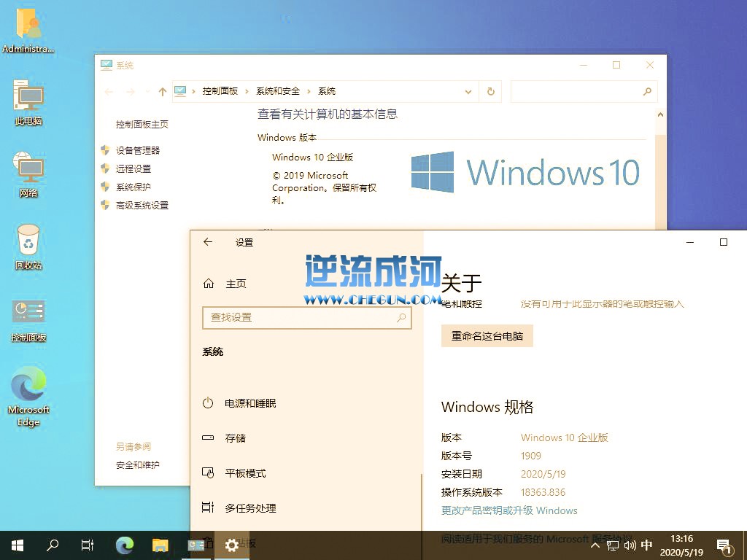This screenshot has height=560, width=747.
Task: Click the 查找设置 search box
Action: click(x=307, y=318)
